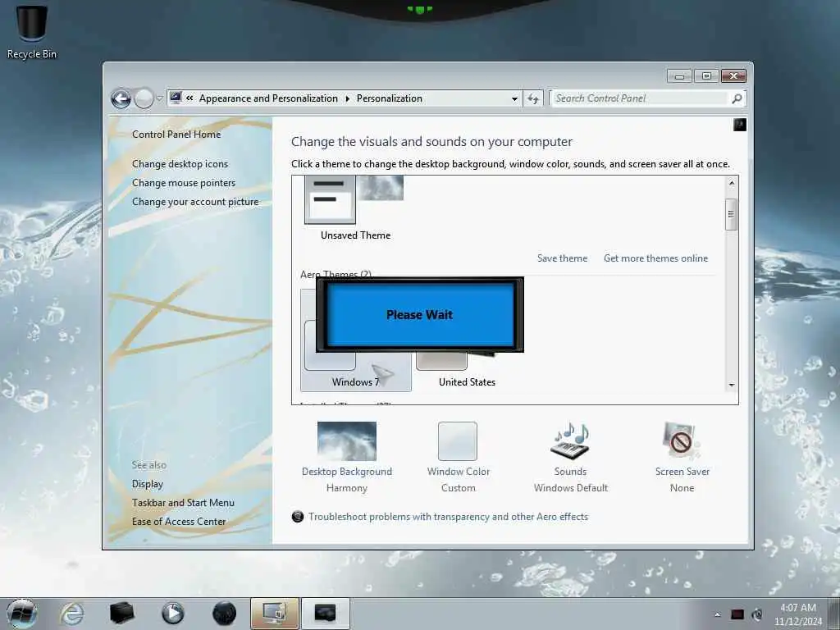This screenshot has height=630, width=840.
Task: Switch to Personalization taskbar button
Action: coord(274,614)
